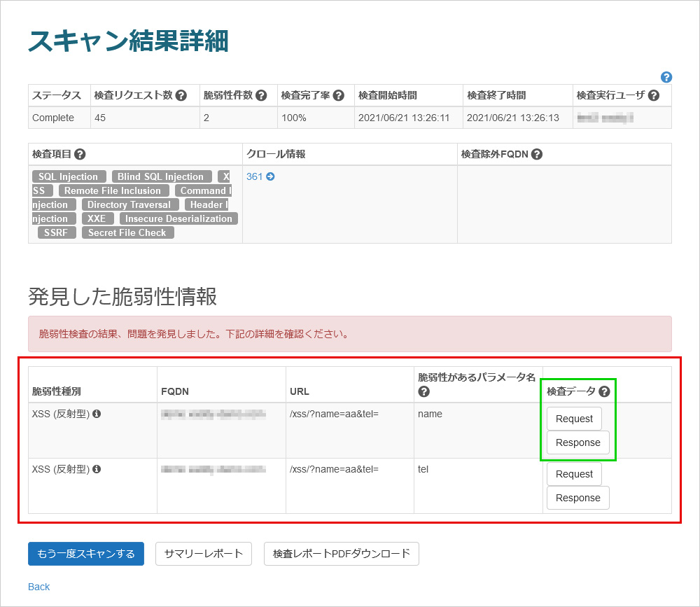Click the SQL Injection tag
700x607 pixels.
(69, 176)
